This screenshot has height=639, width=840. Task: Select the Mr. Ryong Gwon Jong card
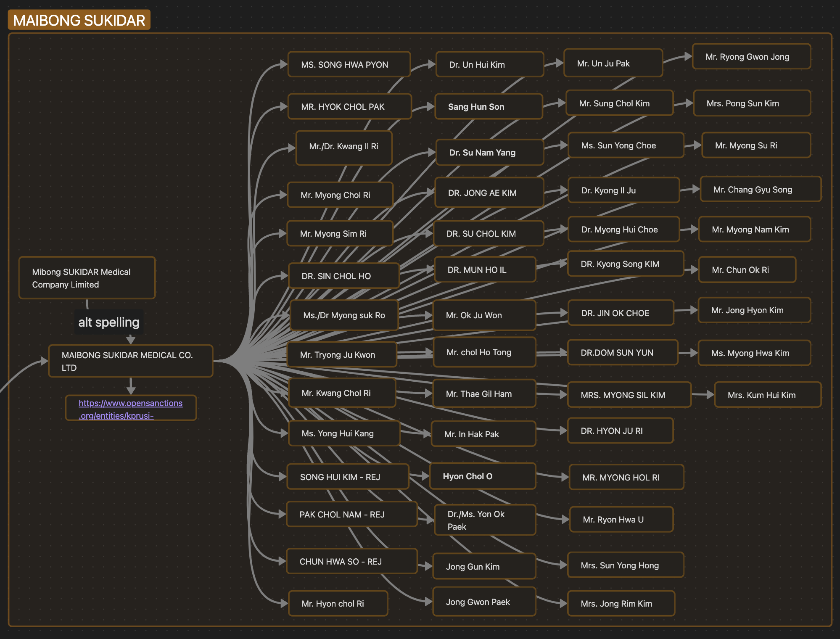pyautogui.click(x=751, y=57)
